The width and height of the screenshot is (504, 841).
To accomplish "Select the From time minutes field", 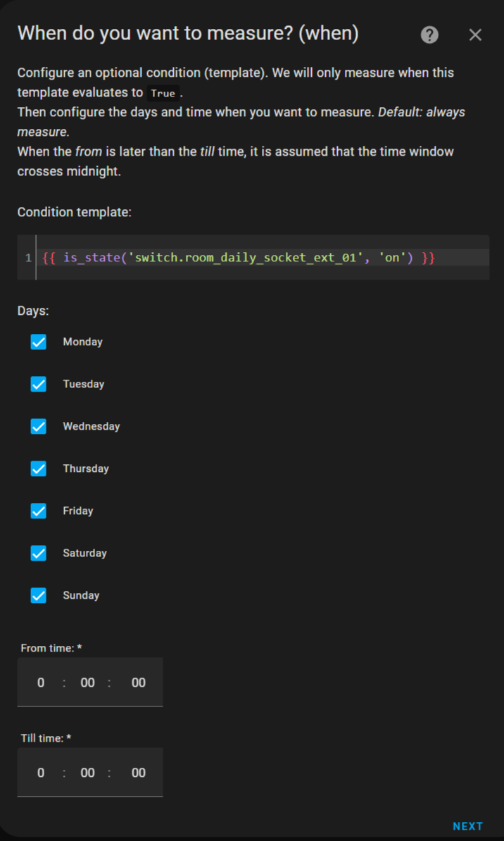I will pyautogui.click(x=87, y=683).
